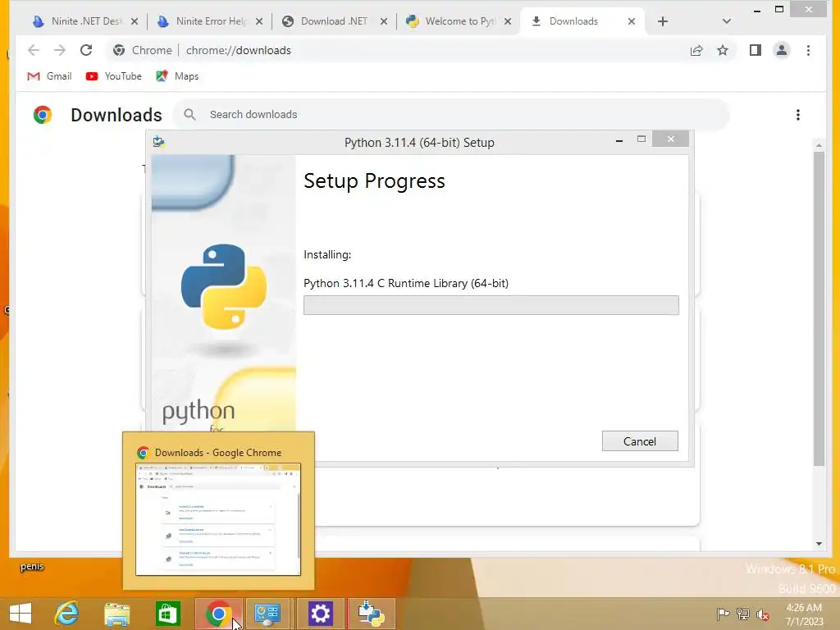The image size is (840, 630).
Task: Open the Maps bookmark
Action: pos(177,76)
